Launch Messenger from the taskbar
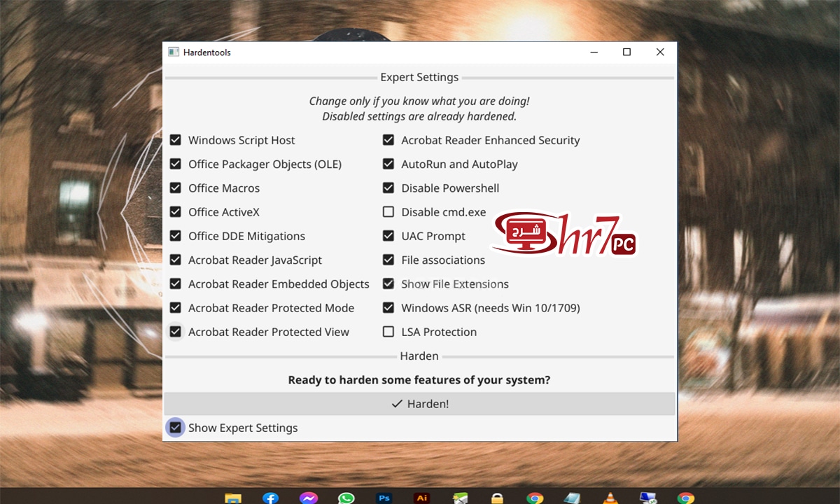The image size is (840, 504). (x=308, y=498)
